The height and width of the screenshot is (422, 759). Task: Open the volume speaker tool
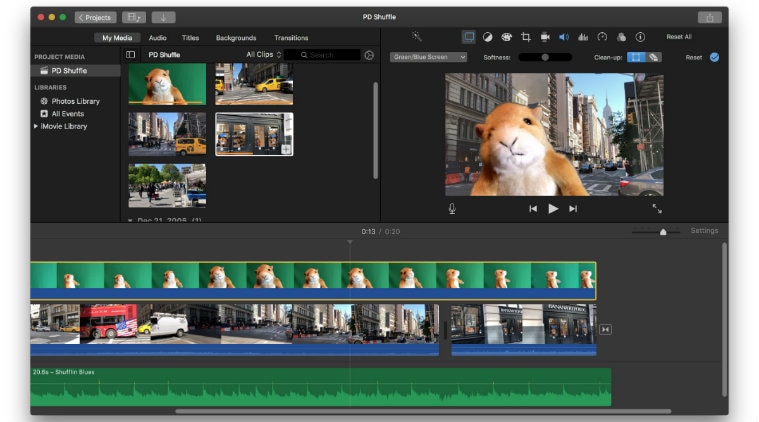564,37
